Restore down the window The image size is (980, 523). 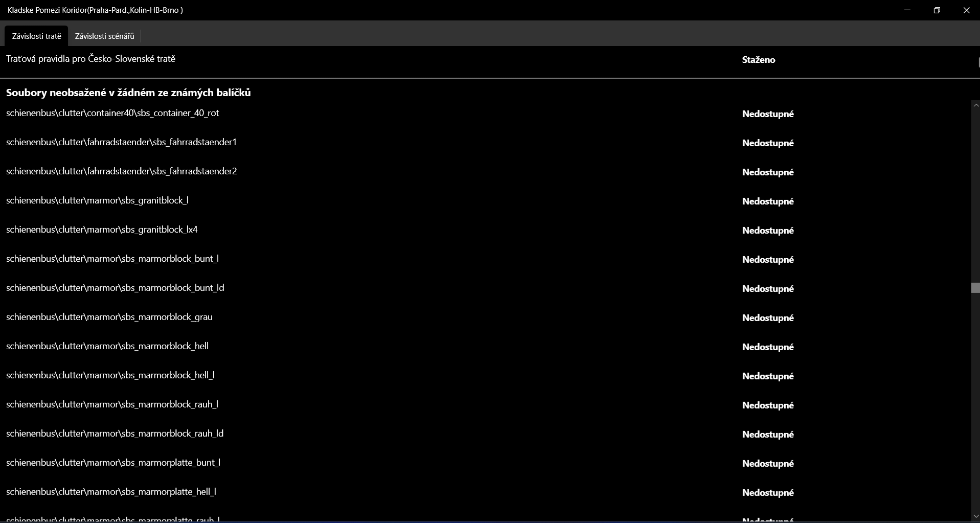pos(937,10)
